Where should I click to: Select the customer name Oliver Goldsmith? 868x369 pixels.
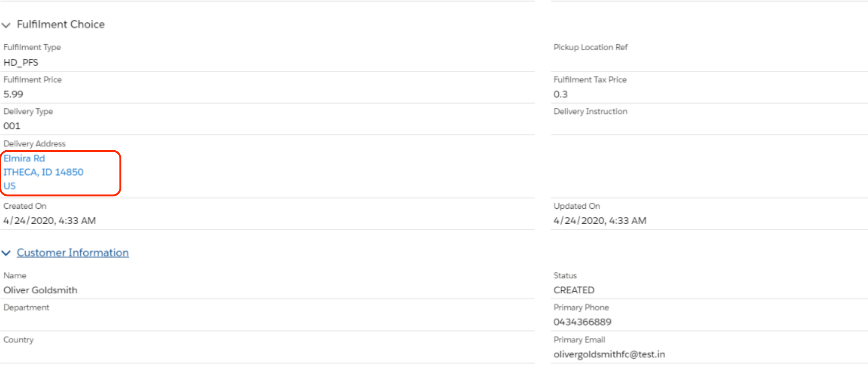click(x=40, y=290)
